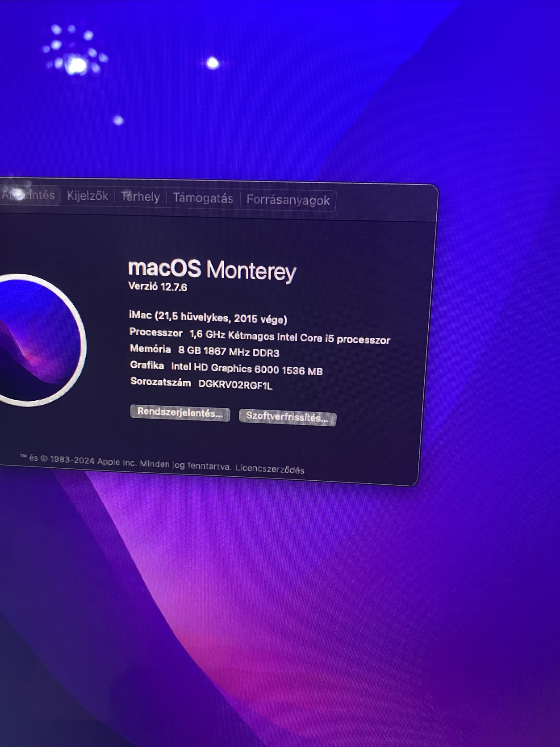Select the Támogatás tab

pos(203,198)
